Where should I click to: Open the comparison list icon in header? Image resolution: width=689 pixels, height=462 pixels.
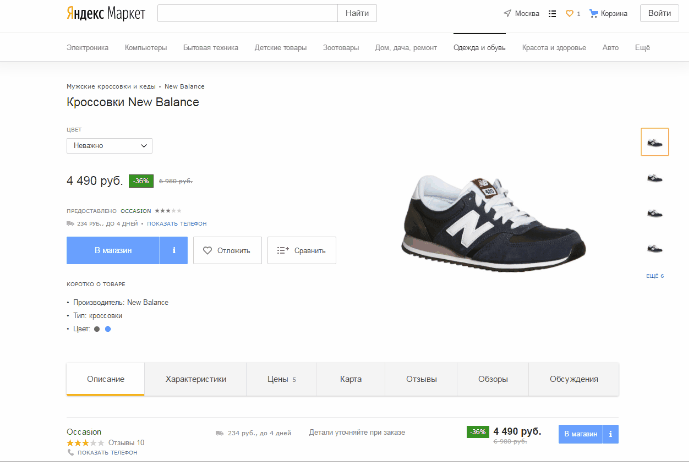tap(552, 14)
